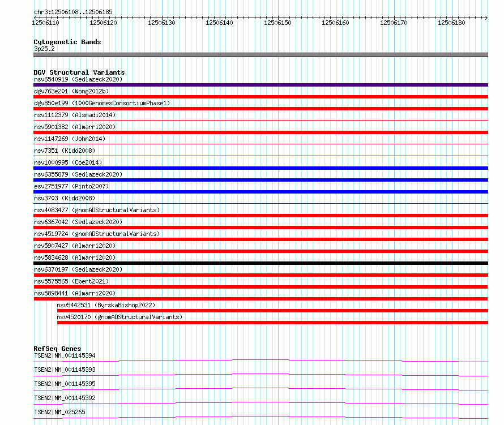Click ruler position 12506160
The height and width of the screenshot is (425, 504).
coord(336,23)
